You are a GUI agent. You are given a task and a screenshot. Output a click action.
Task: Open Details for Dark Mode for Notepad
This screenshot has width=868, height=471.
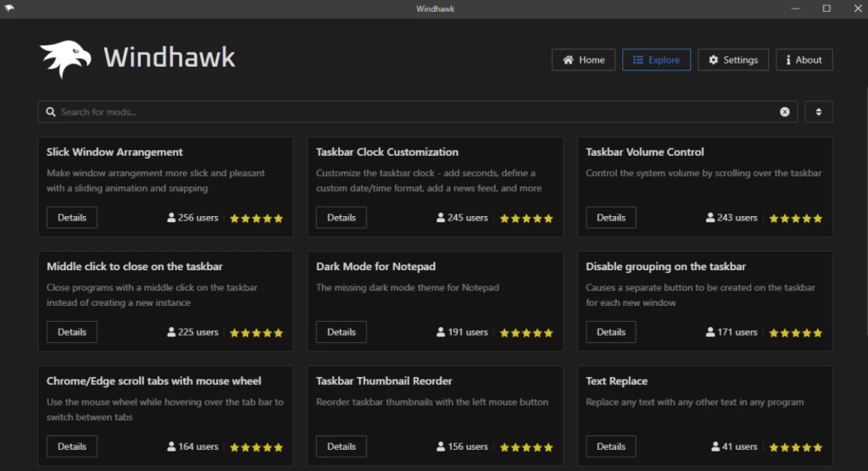point(342,332)
